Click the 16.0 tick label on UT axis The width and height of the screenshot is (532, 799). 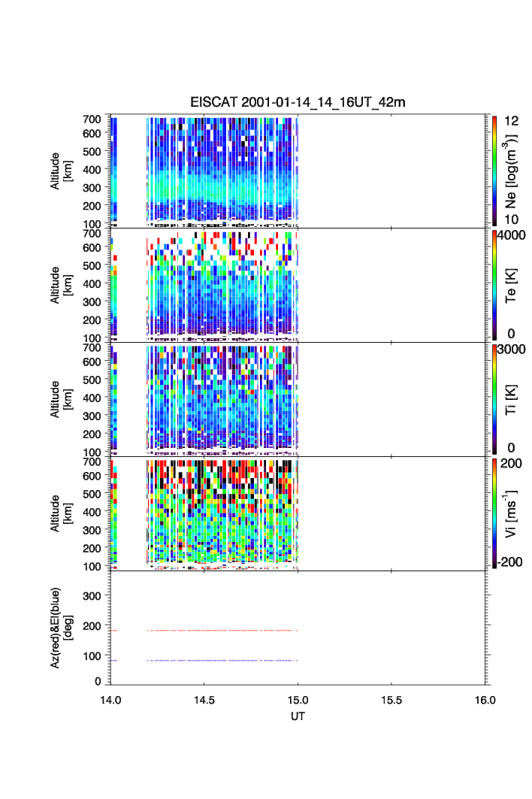point(485,700)
